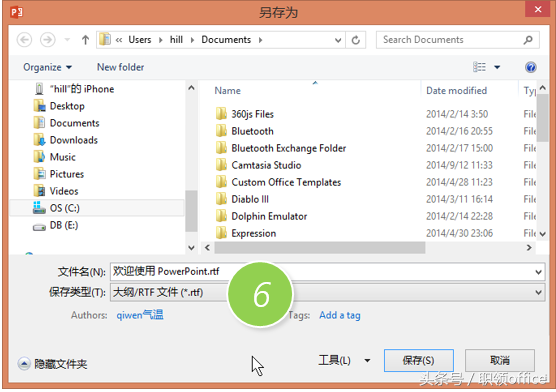The image size is (556, 392).
Task: Open recent locations dropdown arrow
Action: coord(67,40)
